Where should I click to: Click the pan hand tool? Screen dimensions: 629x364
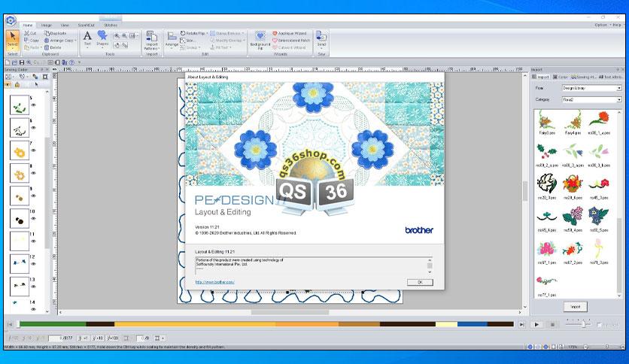[x=117, y=45]
